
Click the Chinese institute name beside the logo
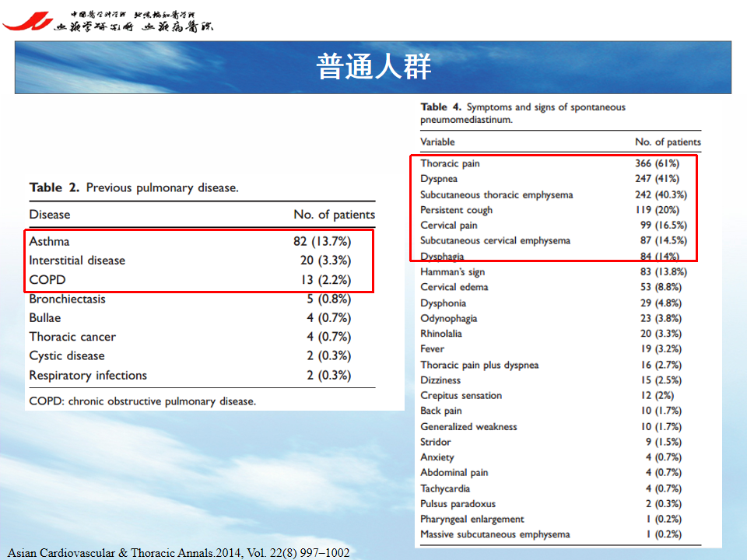[x=133, y=22]
